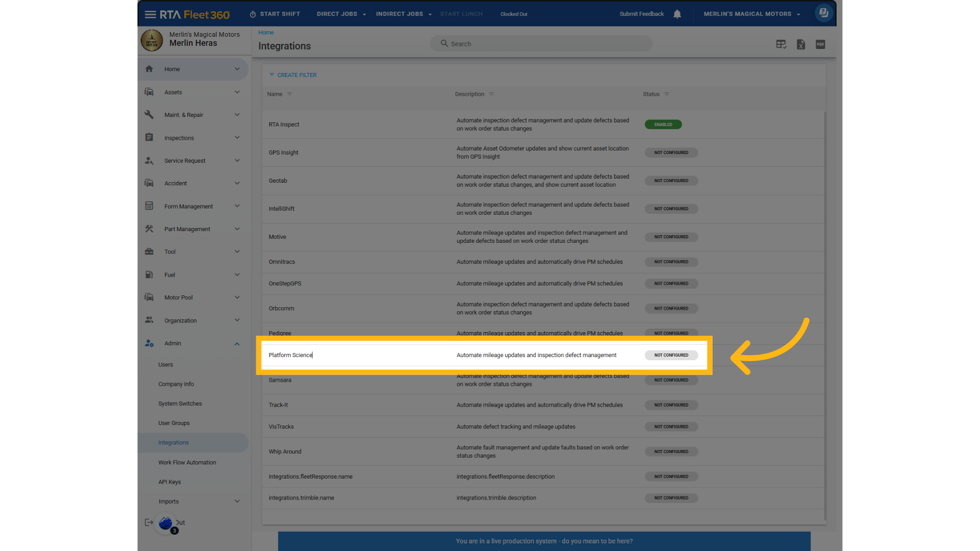The image size is (980, 551).
Task: Click the Home breadcrumb link
Action: click(265, 33)
